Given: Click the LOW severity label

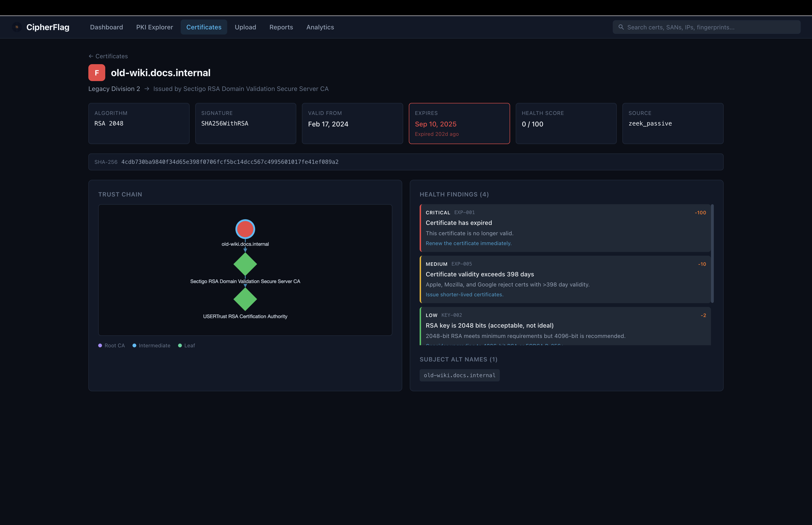Looking at the screenshot, I should coord(431,315).
